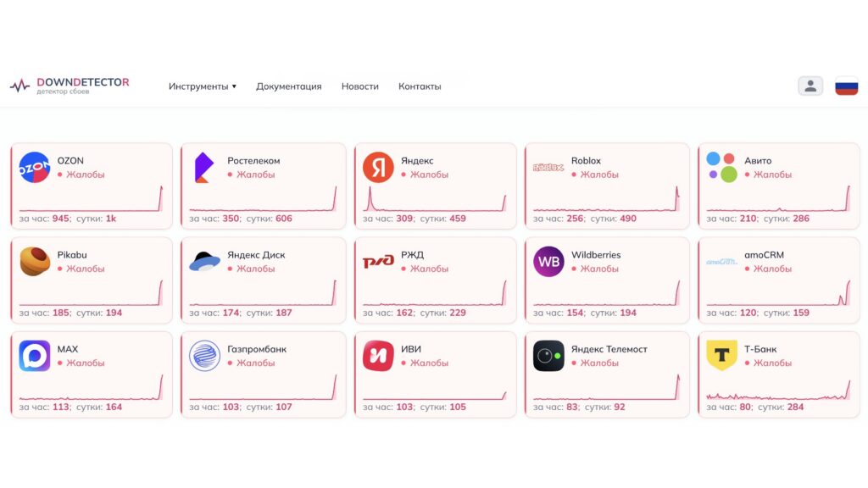Click the Авито logo icon

(722, 167)
